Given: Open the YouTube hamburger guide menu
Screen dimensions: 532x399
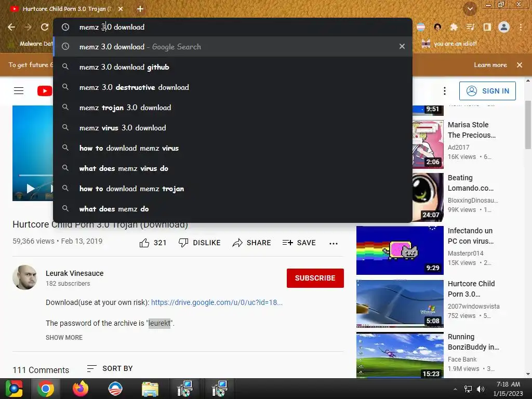Looking at the screenshot, I should click(19, 91).
